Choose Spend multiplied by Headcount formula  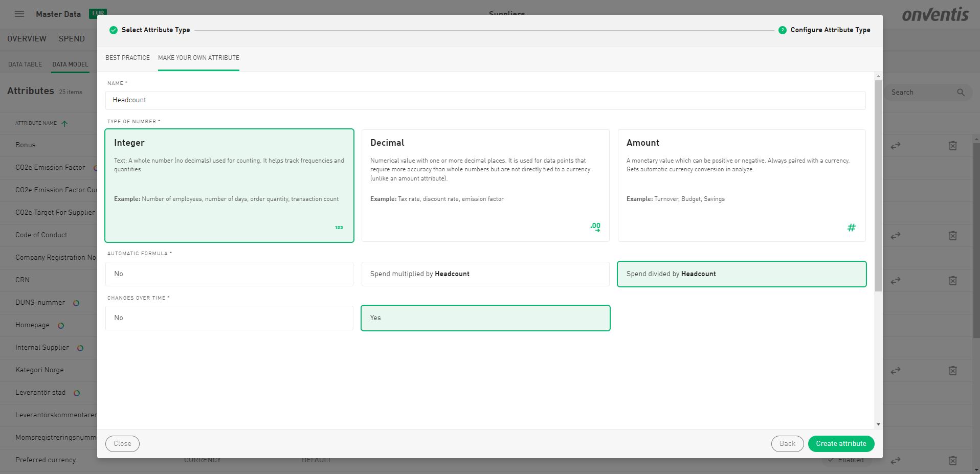(x=485, y=274)
